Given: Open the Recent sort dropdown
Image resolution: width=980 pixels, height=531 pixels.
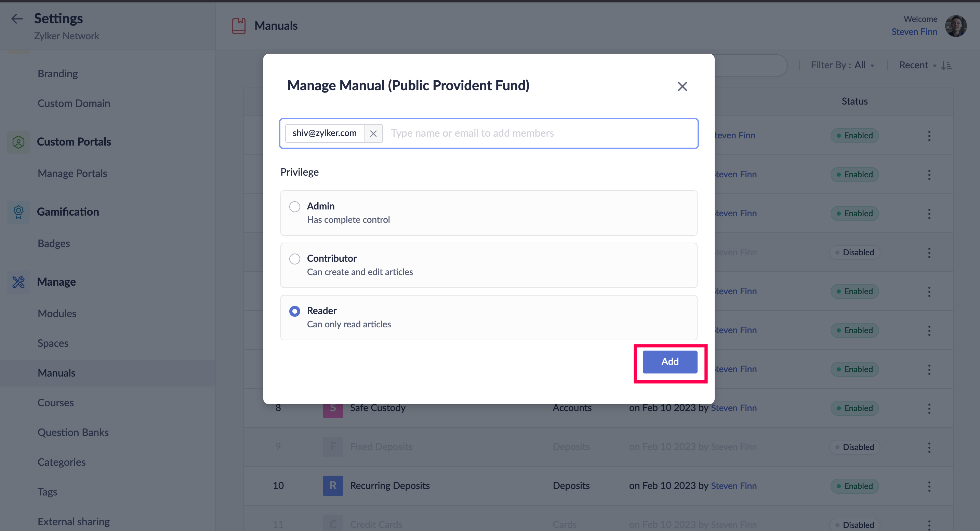Looking at the screenshot, I should pos(918,65).
